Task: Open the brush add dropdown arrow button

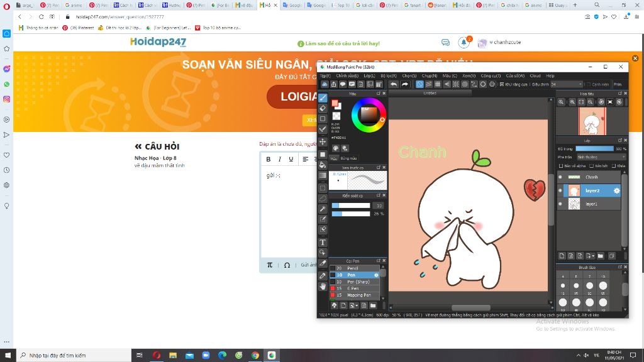Action: pos(353,305)
